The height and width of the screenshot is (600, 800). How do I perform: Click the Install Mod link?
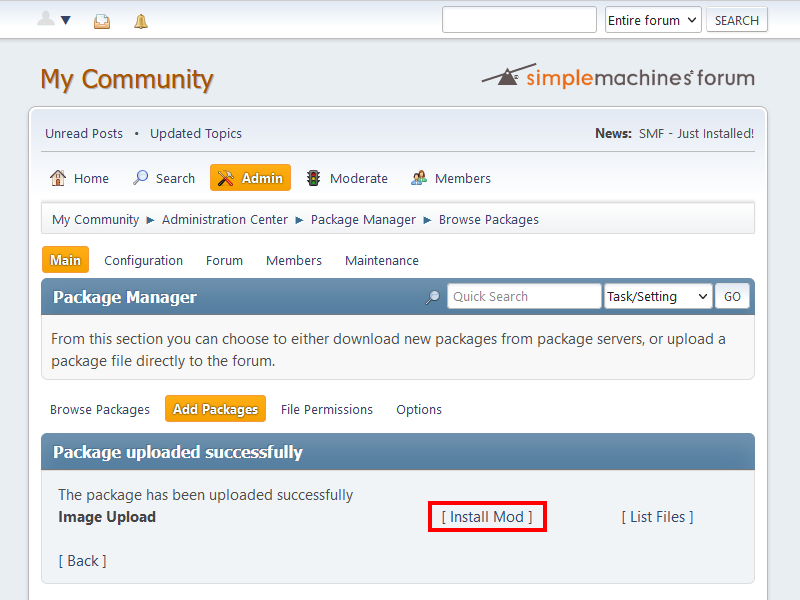[487, 517]
